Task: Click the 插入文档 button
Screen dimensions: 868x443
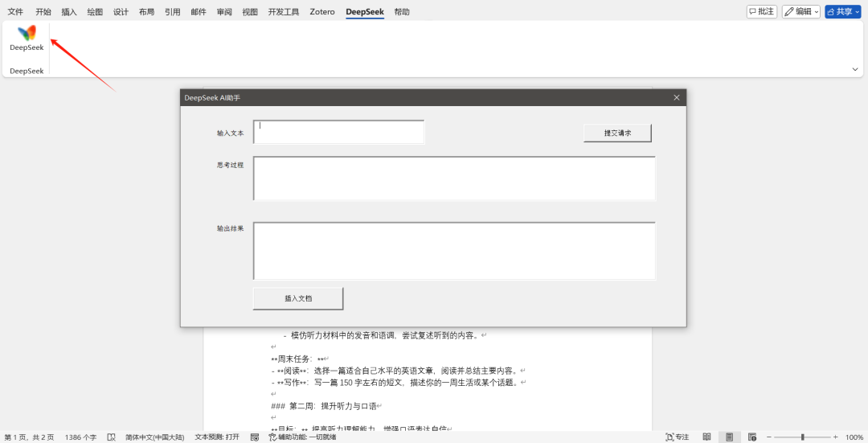Action: (x=298, y=298)
